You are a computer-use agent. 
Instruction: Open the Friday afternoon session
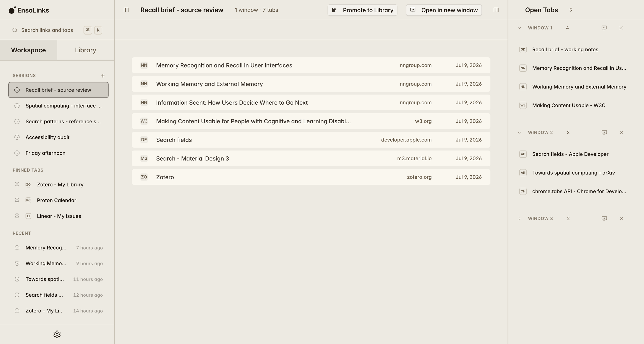(x=58, y=153)
